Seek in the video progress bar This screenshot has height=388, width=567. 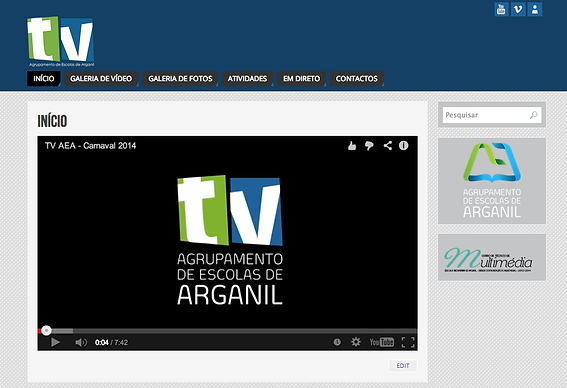click(227, 331)
